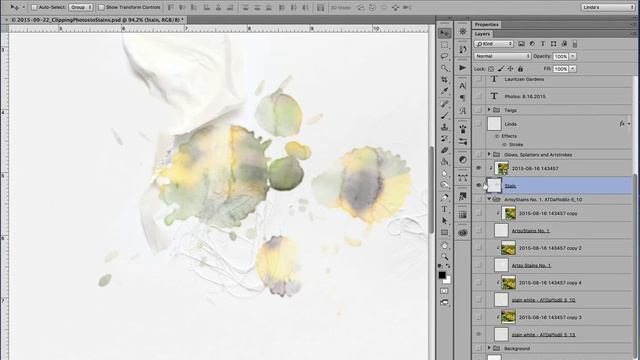Set the foreground color swatch
The height and width of the screenshot is (360, 640).
point(442,275)
